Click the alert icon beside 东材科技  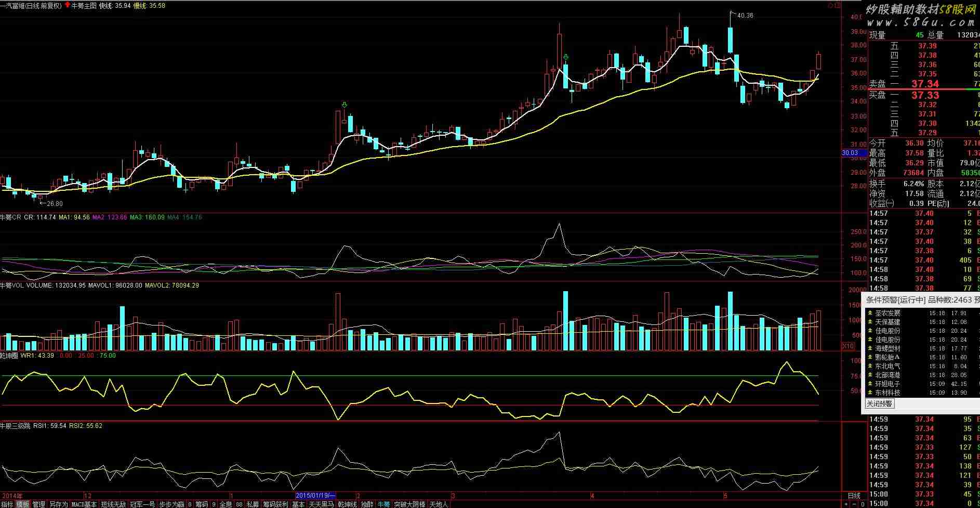tap(870, 393)
